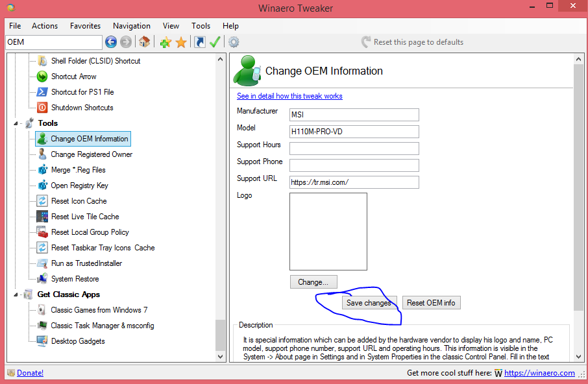This screenshot has height=384, width=588.
Task: Click the Model text field
Action: click(354, 132)
